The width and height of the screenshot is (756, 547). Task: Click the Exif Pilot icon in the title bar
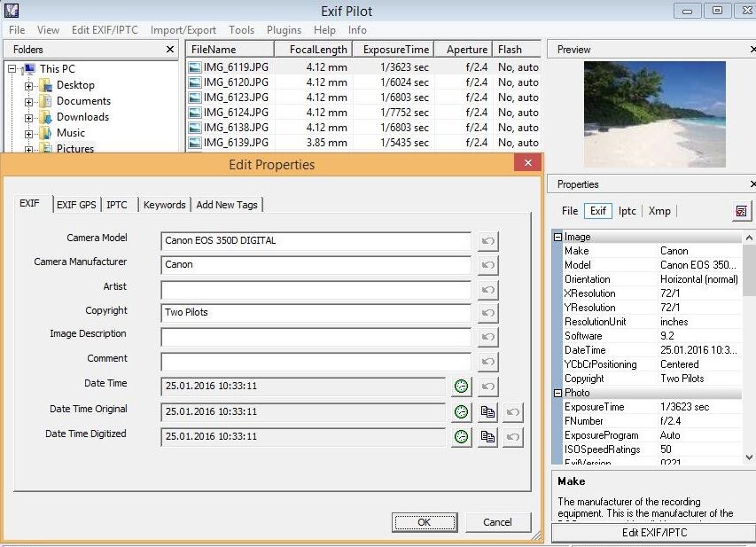pyautogui.click(x=10, y=11)
